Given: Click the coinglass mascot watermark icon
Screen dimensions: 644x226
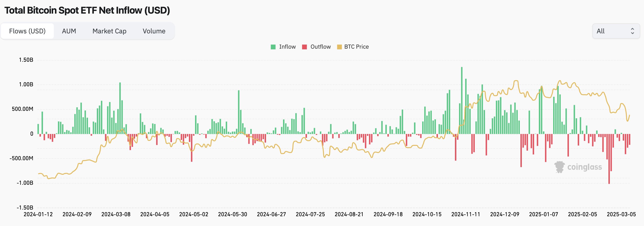Looking at the screenshot, I should (x=559, y=167).
